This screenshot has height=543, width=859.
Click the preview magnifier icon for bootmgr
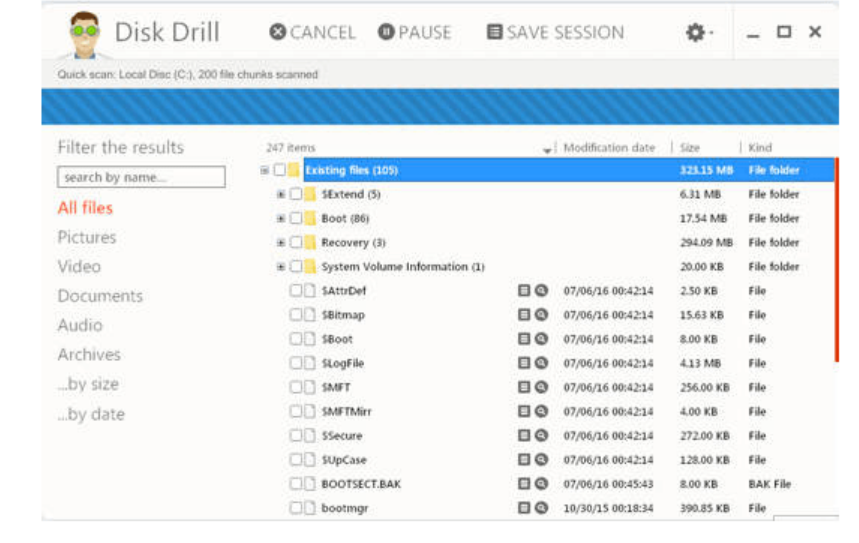point(541,508)
